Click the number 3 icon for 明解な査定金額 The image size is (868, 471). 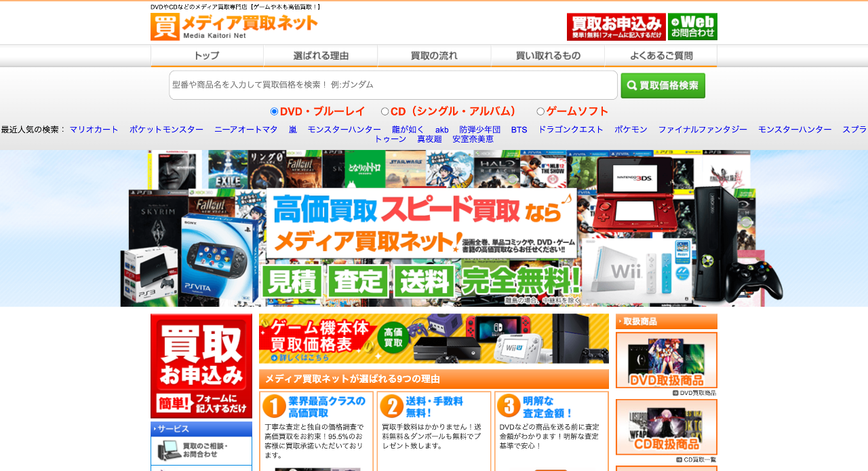coord(509,406)
